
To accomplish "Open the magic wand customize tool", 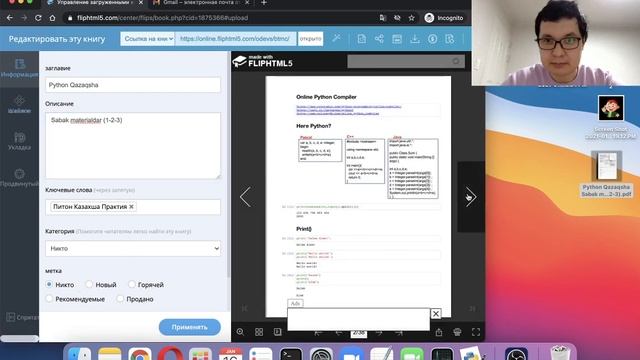I will [x=336, y=39].
